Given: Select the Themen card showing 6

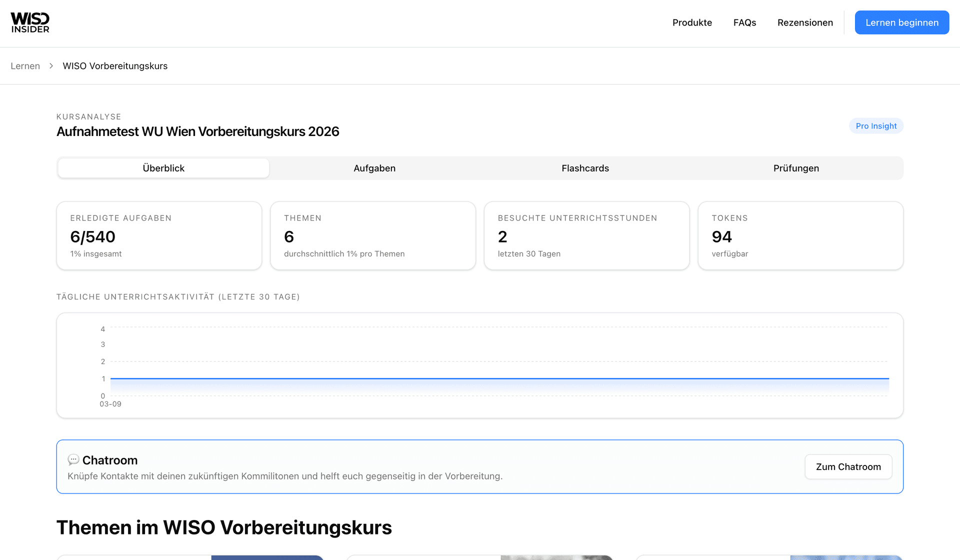Looking at the screenshot, I should pyautogui.click(x=373, y=235).
